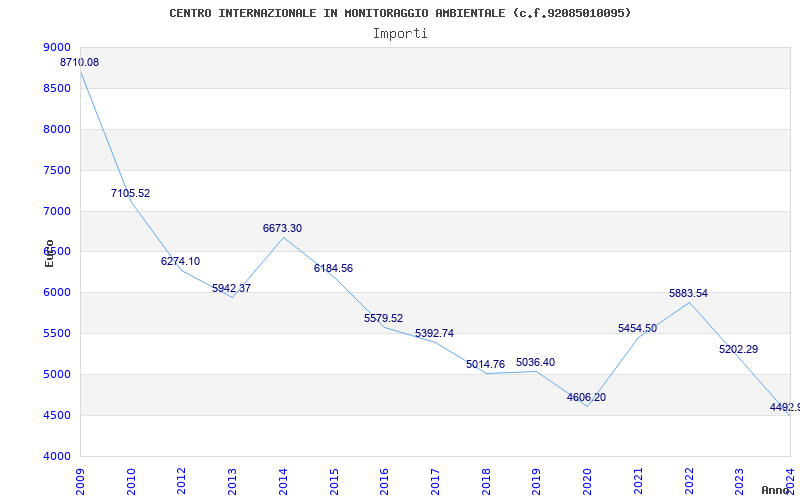Screen dimensions: 800x500
Task: Click the 2013 x-axis year label
Action: tap(233, 482)
